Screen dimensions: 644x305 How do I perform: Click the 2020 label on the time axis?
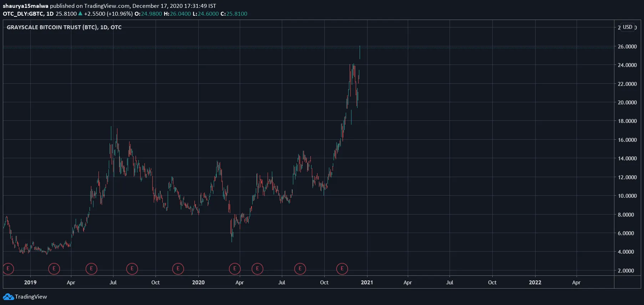tap(198, 283)
